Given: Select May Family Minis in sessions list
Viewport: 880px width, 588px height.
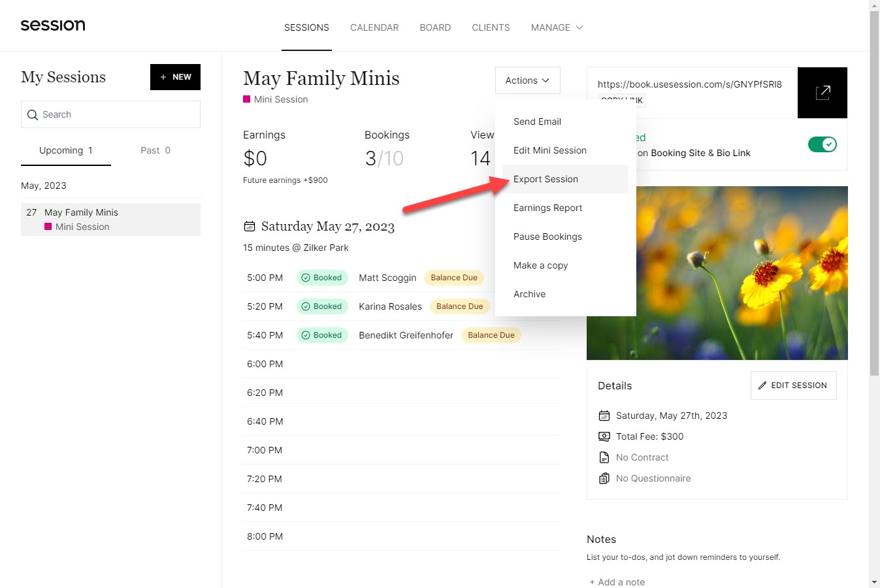Looking at the screenshot, I should pyautogui.click(x=110, y=220).
